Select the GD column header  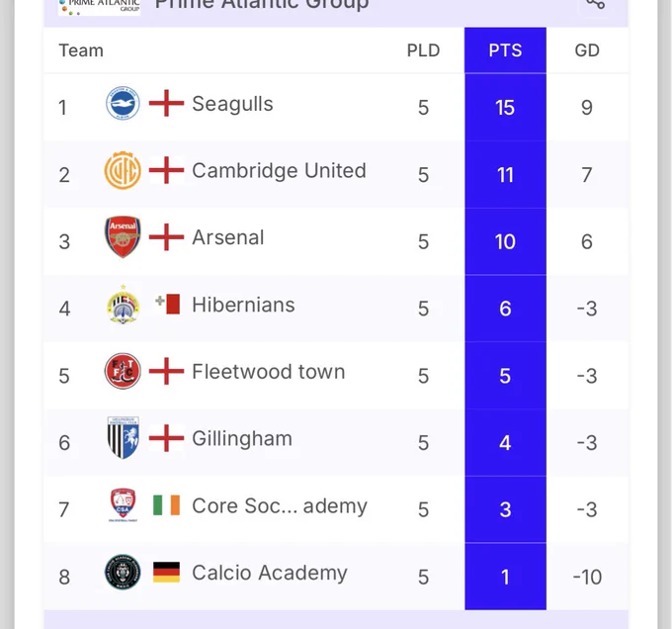pyautogui.click(x=587, y=50)
